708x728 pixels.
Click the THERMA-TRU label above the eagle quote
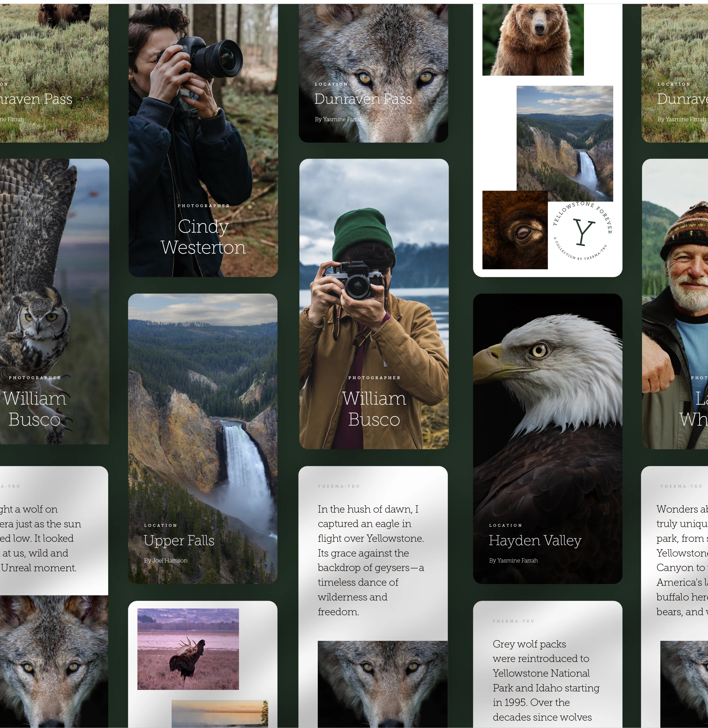(x=338, y=486)
